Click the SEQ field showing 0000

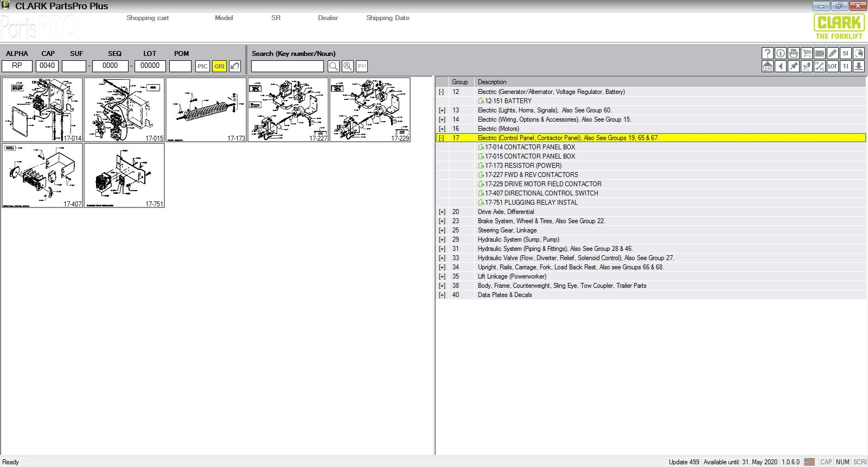pos(110,66)
